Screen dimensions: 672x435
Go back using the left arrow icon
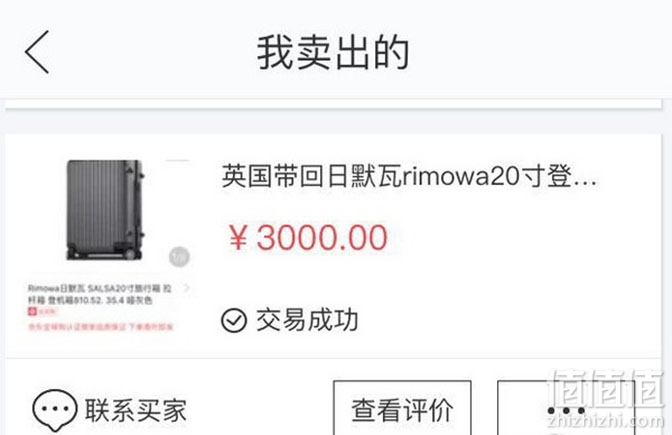pos(37,52)
